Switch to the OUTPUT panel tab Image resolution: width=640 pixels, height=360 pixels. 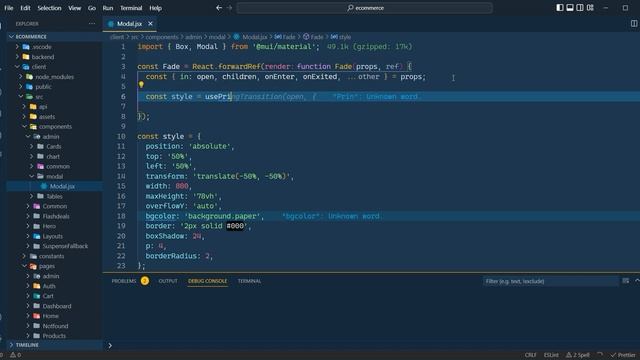point(168,281)
